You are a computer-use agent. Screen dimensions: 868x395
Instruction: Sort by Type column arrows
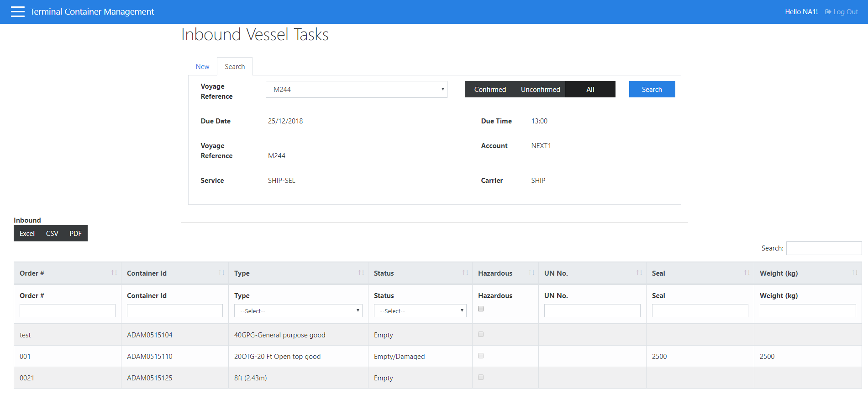pyautogui.click(x=361, y=273)
